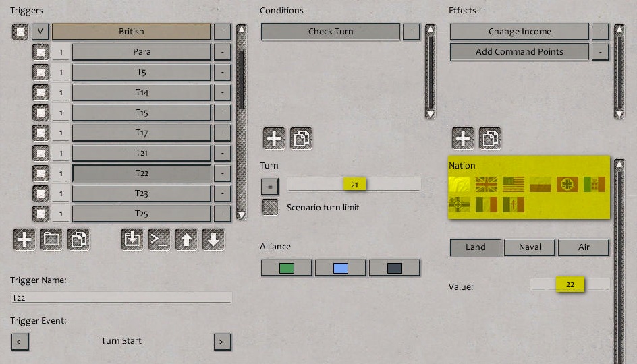Image resolution: width=637 pixels, height=364 pixels.
Task: Click the import trigger icon
Action: (132, 239)
